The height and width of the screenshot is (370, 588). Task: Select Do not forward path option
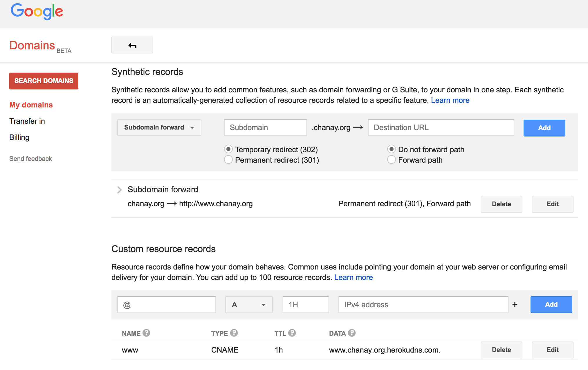tap(392, 149)
